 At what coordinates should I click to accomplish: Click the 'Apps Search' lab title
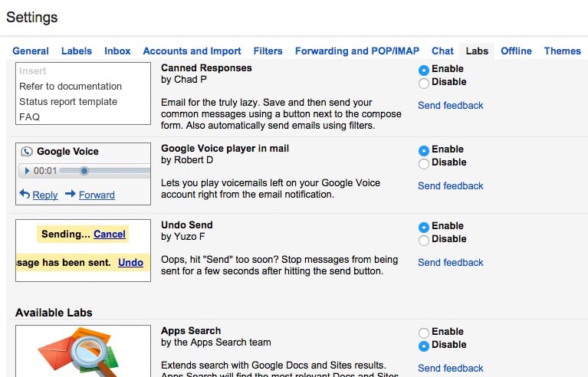pos(191,331)
